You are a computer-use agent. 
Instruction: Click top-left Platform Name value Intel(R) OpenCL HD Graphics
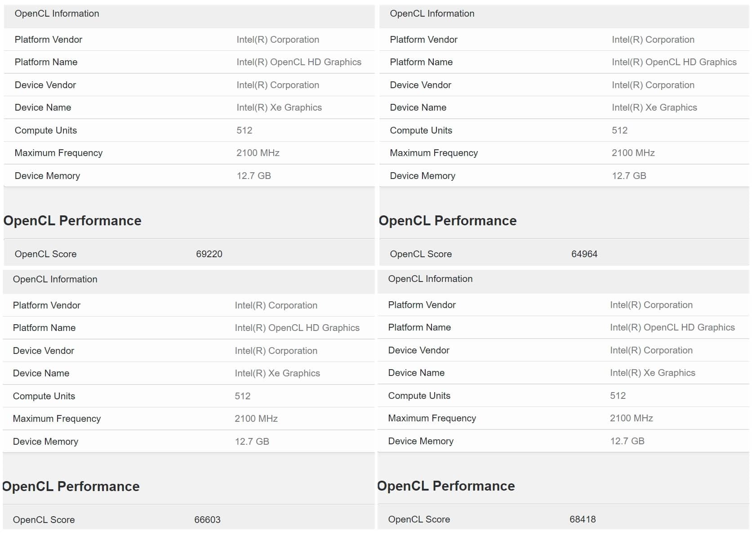click(299, 62)
